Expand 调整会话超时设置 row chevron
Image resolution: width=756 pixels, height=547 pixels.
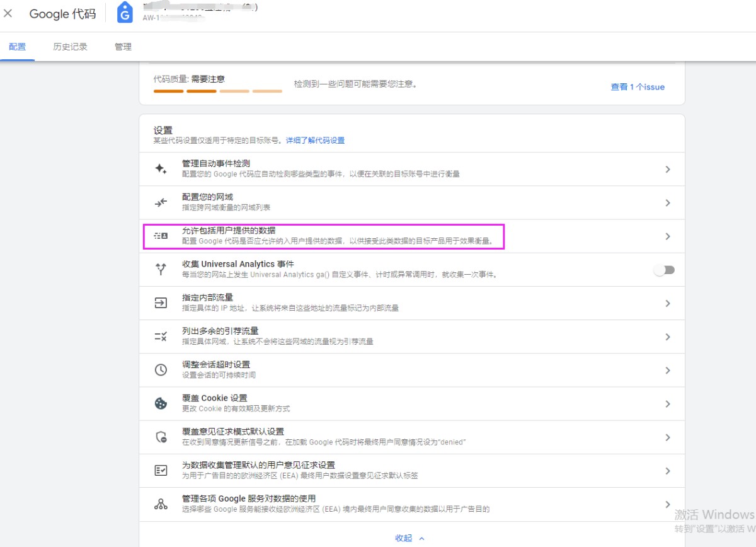(668, 371)
